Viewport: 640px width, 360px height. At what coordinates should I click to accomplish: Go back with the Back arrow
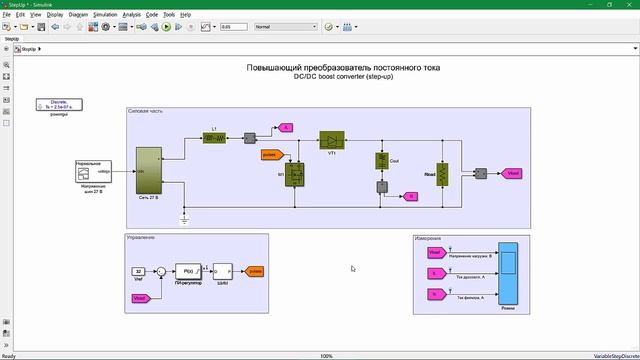pyautogui.click(x=55, y=27)
